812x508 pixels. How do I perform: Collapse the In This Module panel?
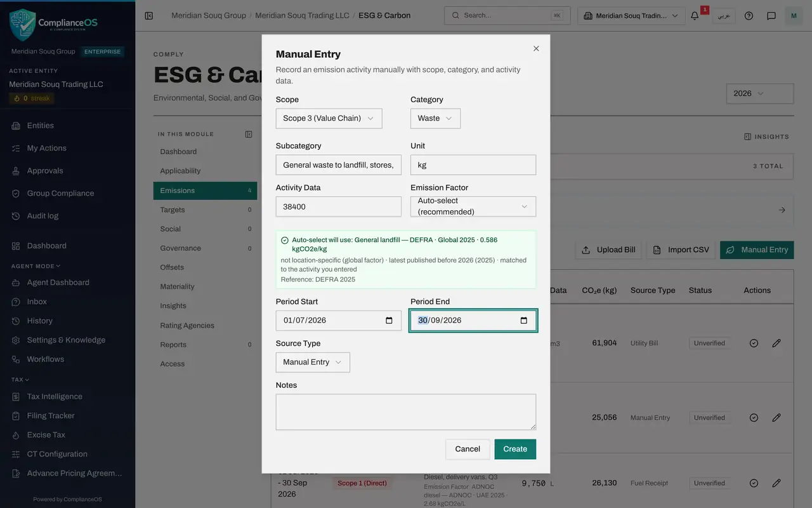pos(249,134)
